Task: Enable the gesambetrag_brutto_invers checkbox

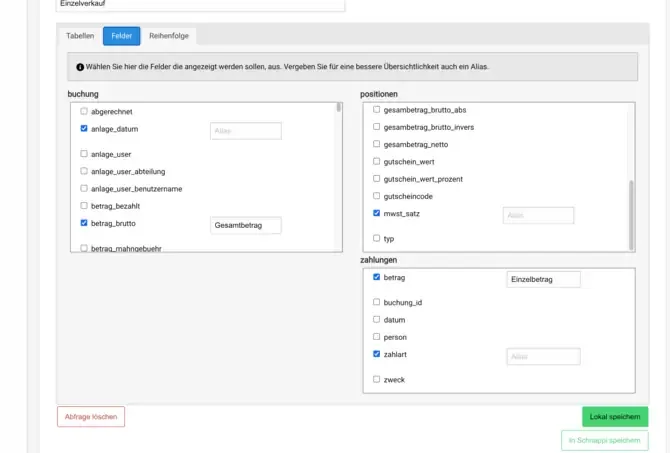Action: click(376, 126)
